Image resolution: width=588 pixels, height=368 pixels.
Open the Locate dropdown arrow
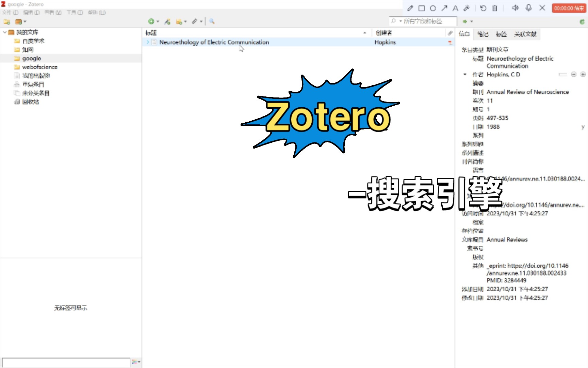pyautogui.click(x=472, y=21)
